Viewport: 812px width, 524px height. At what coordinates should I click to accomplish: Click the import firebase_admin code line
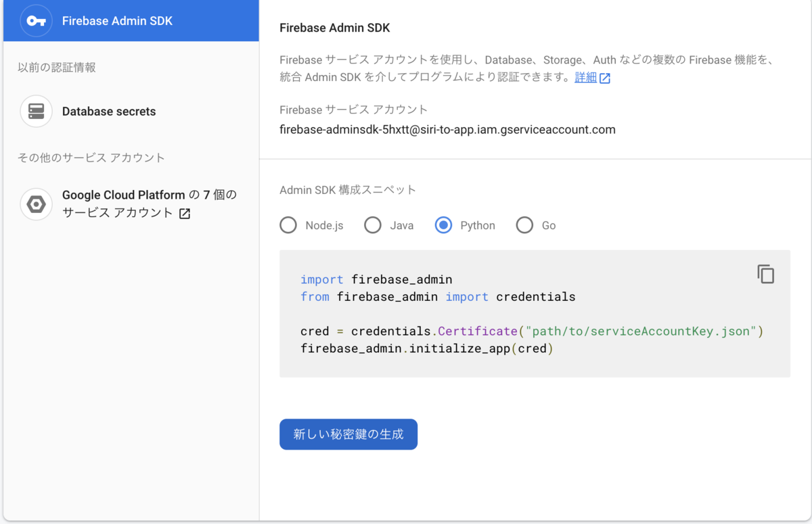click(x=376, y=279)
